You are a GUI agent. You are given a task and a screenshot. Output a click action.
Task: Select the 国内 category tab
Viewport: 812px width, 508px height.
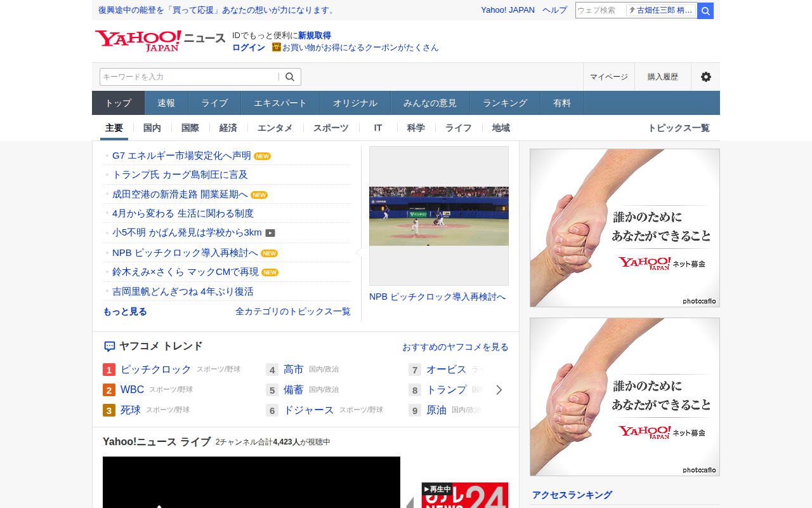click(152, 128)
